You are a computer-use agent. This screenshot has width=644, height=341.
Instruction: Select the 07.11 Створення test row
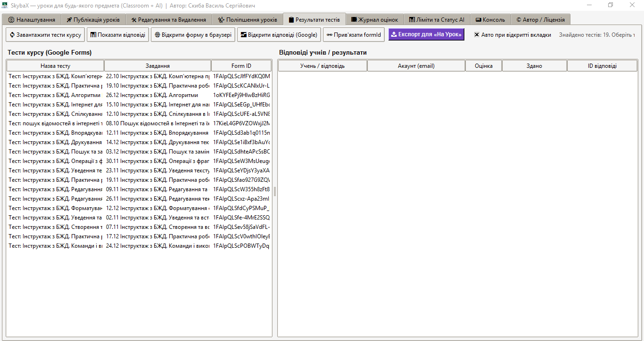pos(139,227)
